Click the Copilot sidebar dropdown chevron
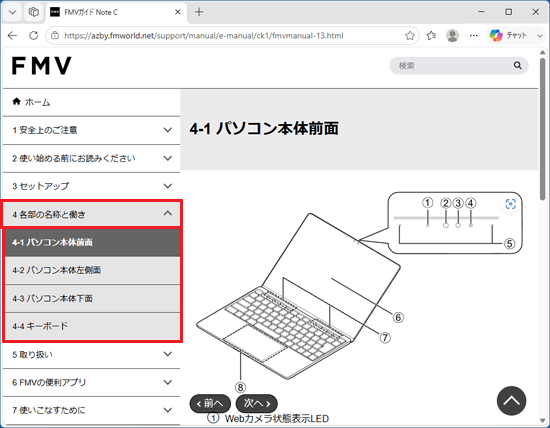Image resolution: width=550 pixels, height=428 pixels. 540,35
